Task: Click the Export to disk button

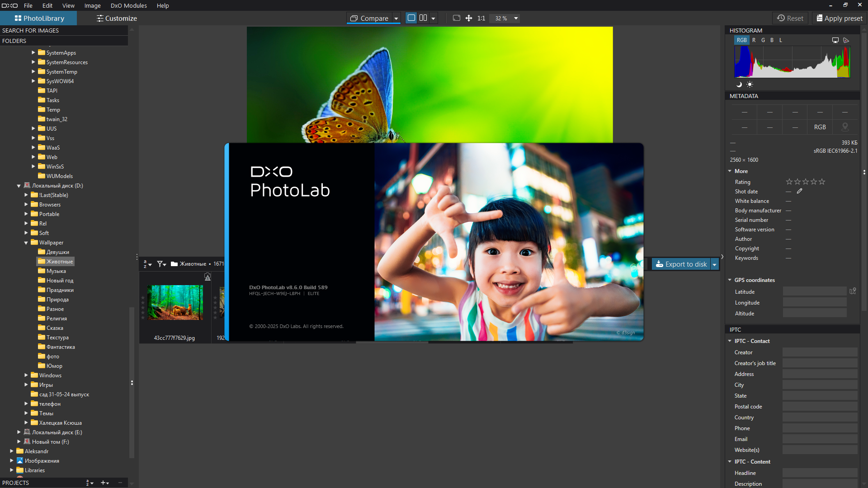Action: tap(681, 264)
